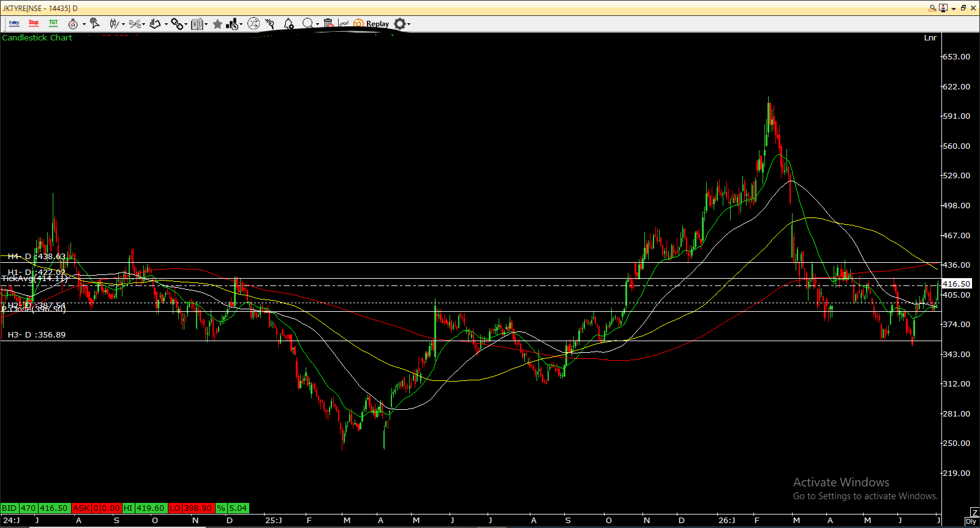Select the Stop loss marker tool

click(x=34, y=23)
